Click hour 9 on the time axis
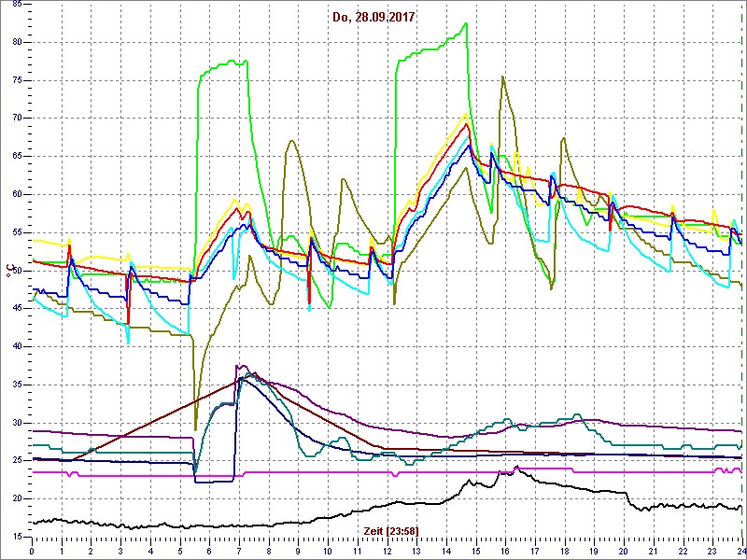 pyautogui.click(x=298, y=551)
